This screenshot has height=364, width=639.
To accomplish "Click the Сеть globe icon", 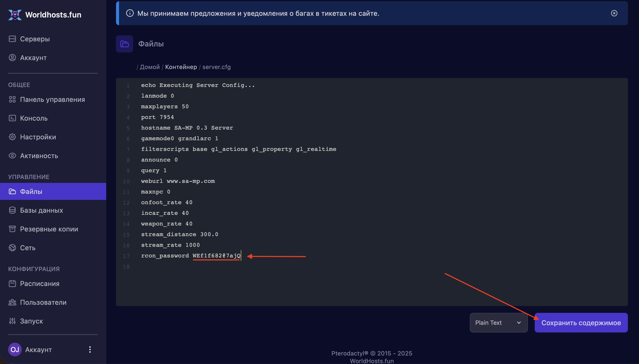I will (12, 247).
